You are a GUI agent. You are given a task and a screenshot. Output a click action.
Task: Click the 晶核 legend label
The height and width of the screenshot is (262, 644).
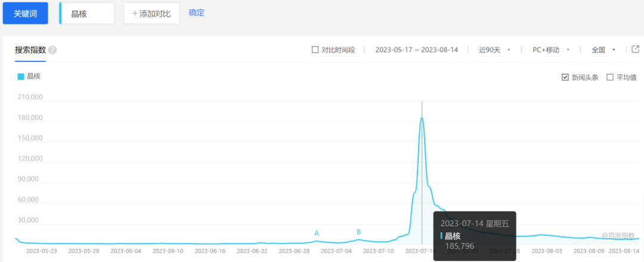pos(34,76)
